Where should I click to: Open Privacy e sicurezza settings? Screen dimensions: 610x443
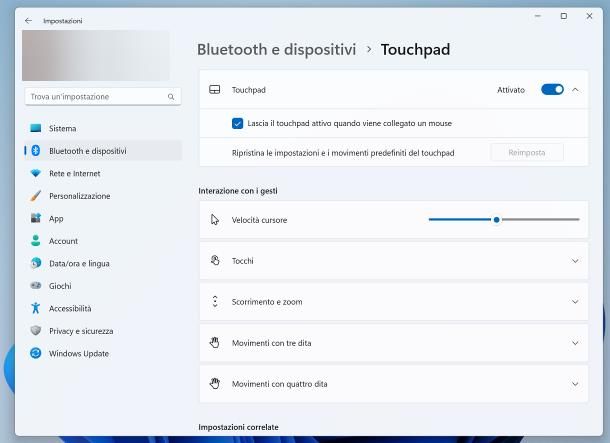[x=103, y=331]
